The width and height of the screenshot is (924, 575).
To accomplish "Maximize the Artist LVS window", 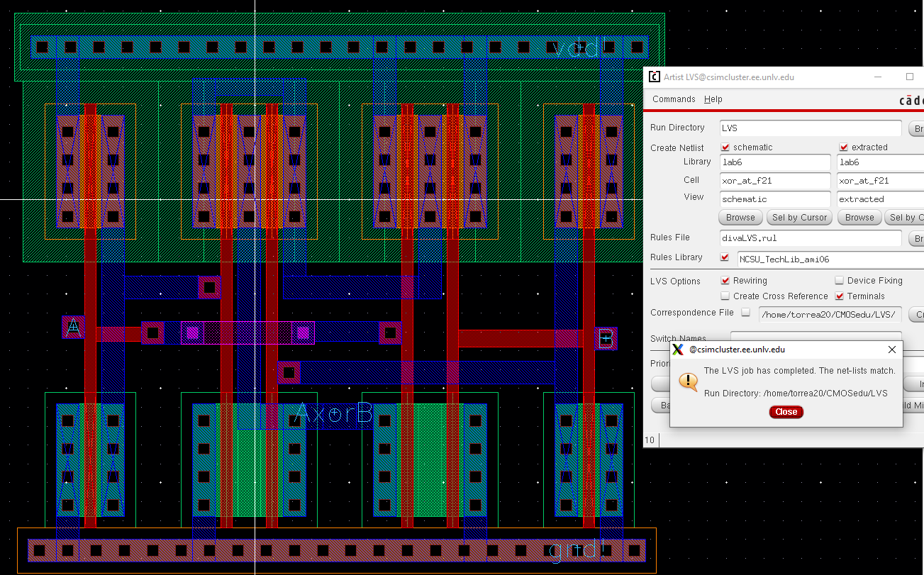I will (x=910, y=77).
